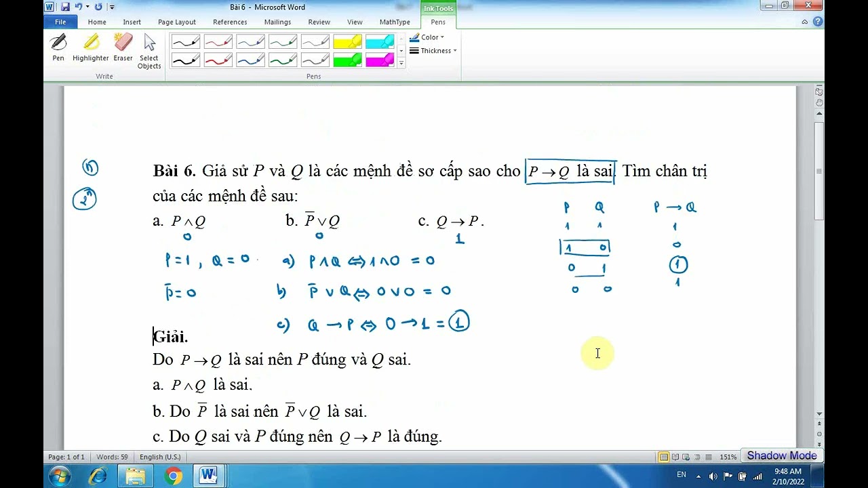Open the File tab
868x488 pixels.
60,22
